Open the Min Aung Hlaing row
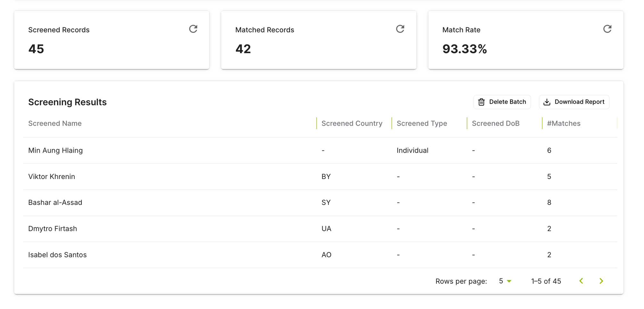 55,150
